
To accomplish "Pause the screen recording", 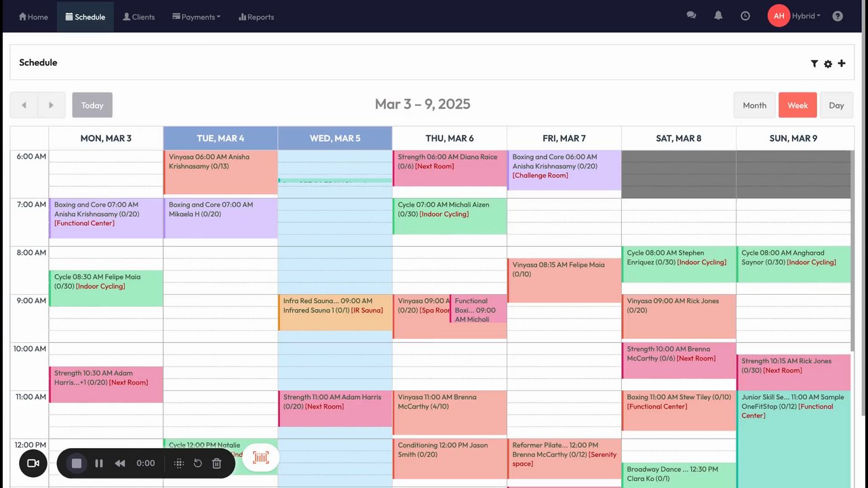I will [99, 464].
